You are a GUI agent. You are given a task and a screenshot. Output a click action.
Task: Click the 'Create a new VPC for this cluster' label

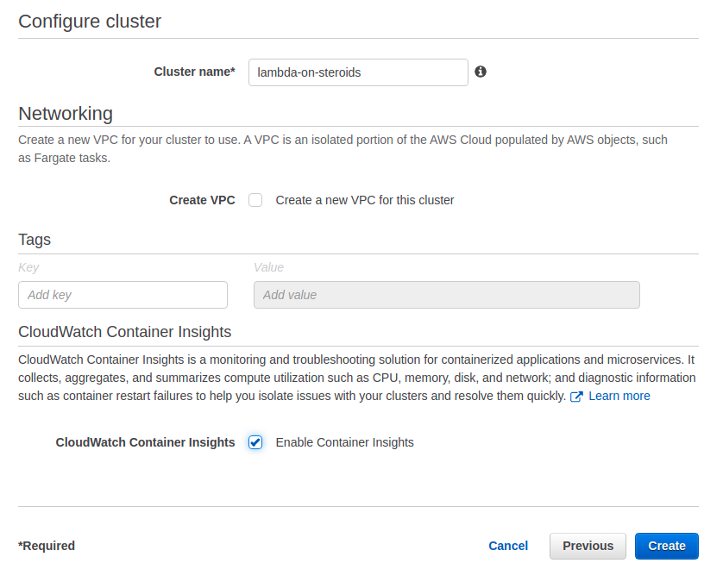364,200
